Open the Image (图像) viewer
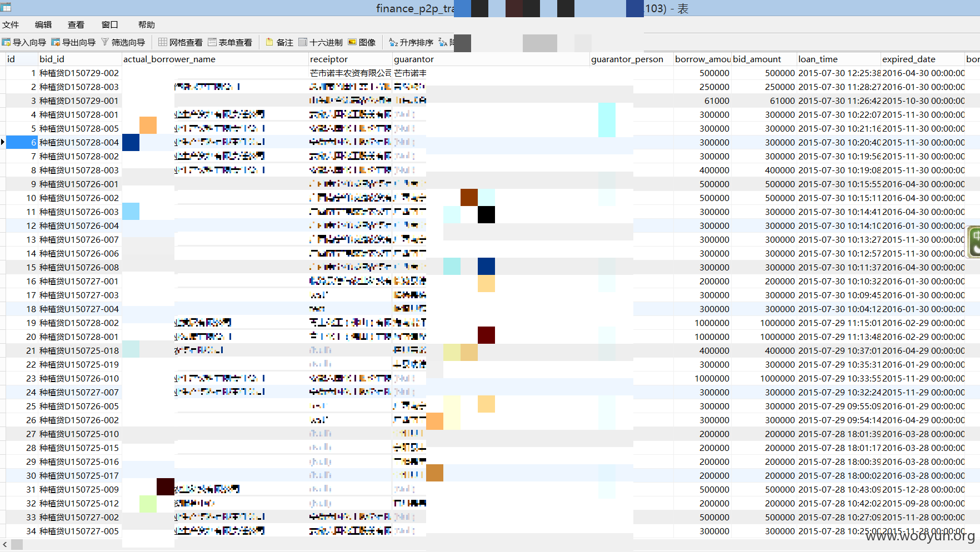980x552 pixels. pyautogui.click(x=362, y=43)
